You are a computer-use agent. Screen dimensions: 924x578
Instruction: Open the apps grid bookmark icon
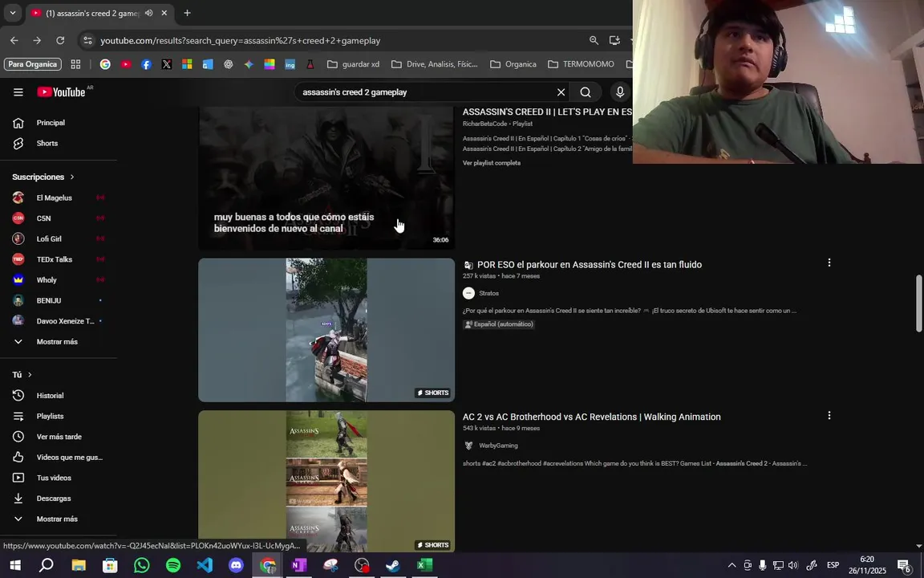tap(75, 64)
